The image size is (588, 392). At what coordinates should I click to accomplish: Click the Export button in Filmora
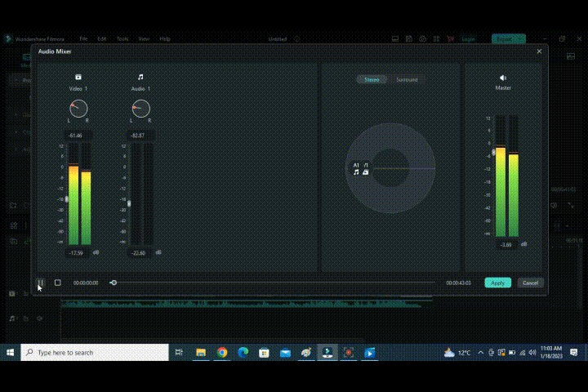tap(509, 38)
